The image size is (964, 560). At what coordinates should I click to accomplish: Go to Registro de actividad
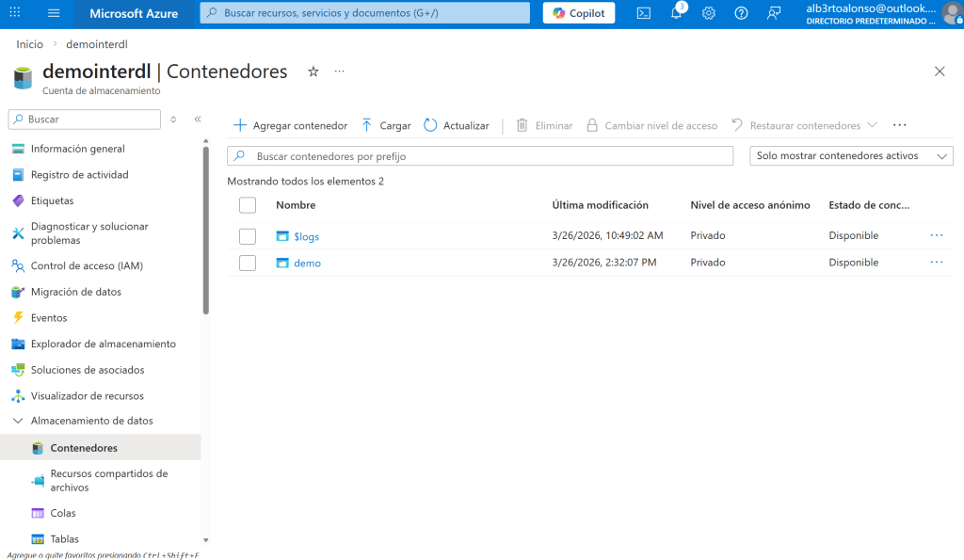coord(79,174)
